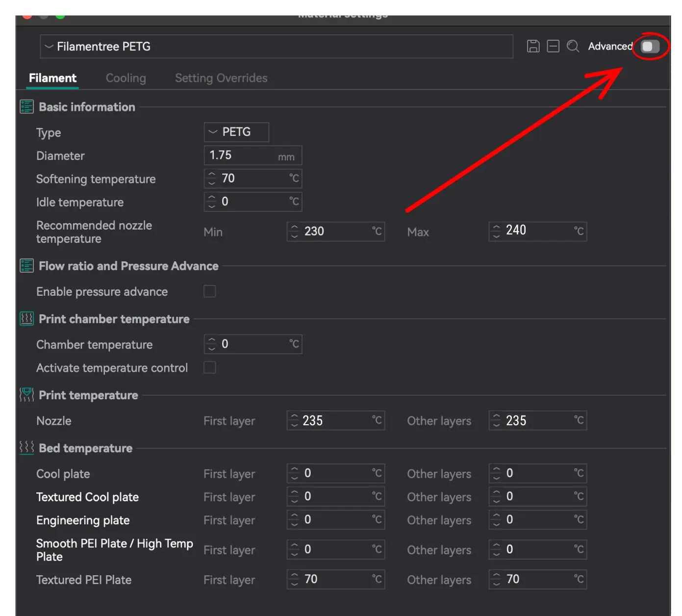The height and width of the screenshot is (616, 682).
Task: Click Textured PEI Plate first layer temperature field
Action: click(336, 579)
